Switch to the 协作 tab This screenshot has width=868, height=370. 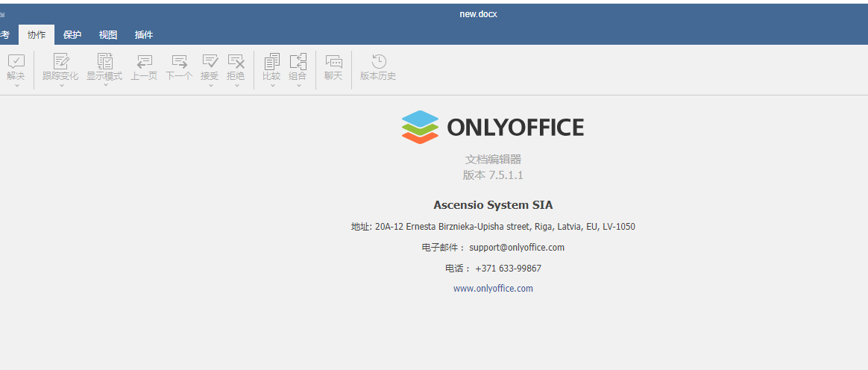click(x=37, y=35)
